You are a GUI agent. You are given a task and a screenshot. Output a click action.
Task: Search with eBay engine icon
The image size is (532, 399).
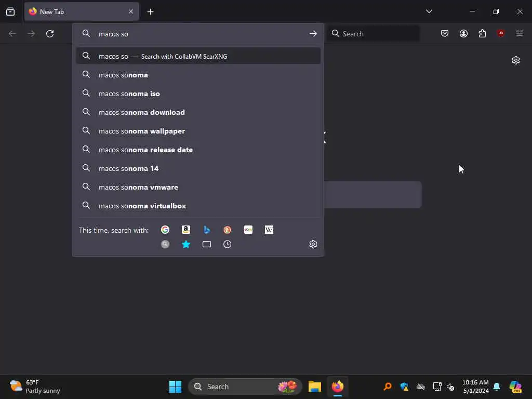point(248,230)
